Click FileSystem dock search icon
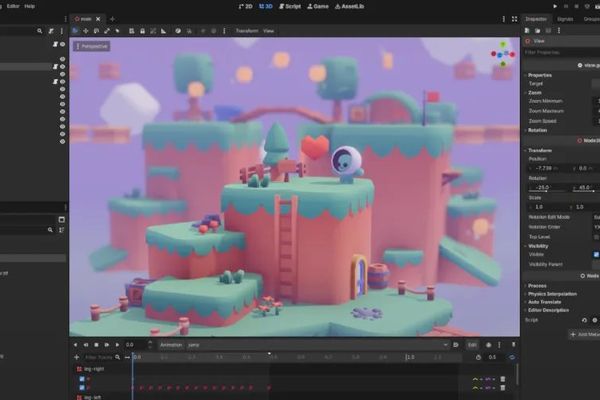 (x=50, y=230)
